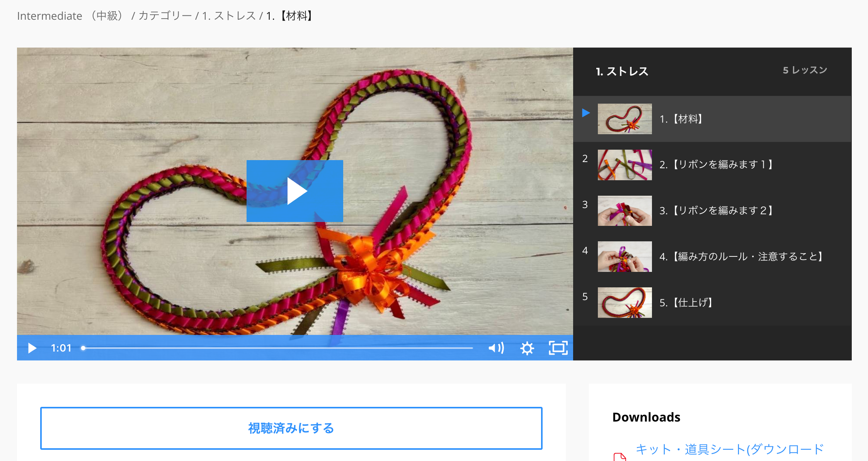
Task: Click the 視聴済みにする button
Action: [291, 428]
